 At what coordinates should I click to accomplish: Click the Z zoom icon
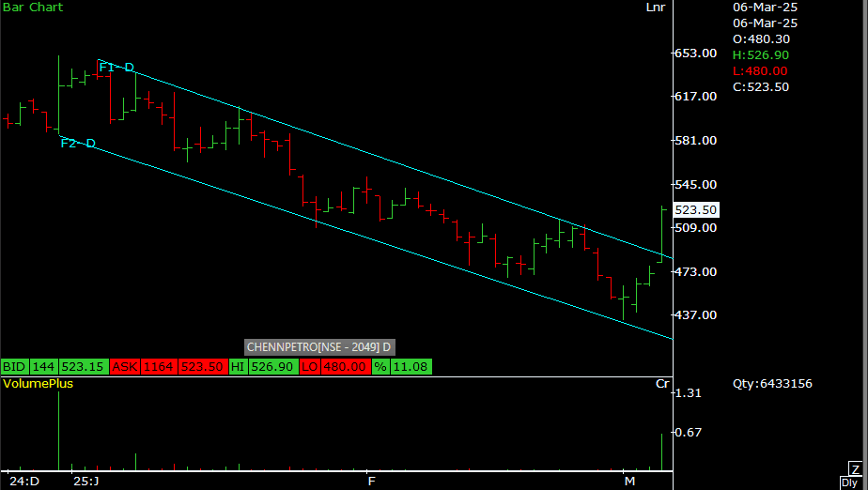point(855,467)
